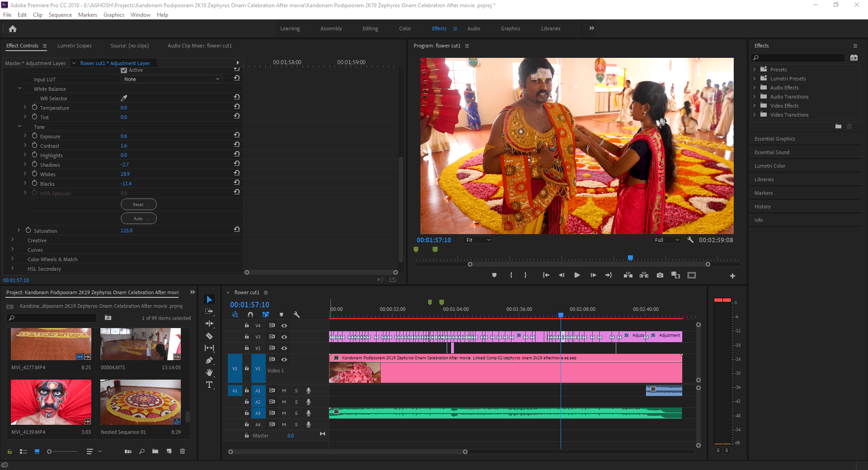The width and height of the screenshot is (868, 470).
Task: Pick the Type tool
Action: click(x=209, y=385)
